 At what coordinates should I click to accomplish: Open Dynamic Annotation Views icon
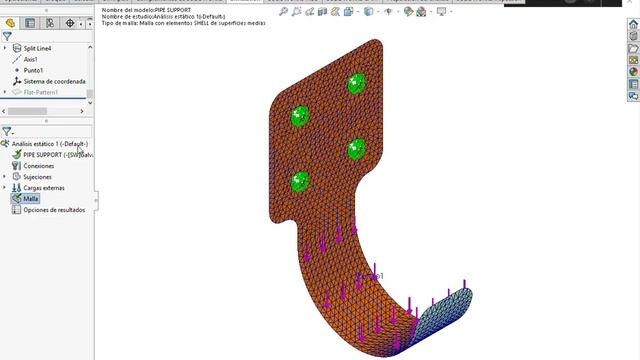coord(336,11)
